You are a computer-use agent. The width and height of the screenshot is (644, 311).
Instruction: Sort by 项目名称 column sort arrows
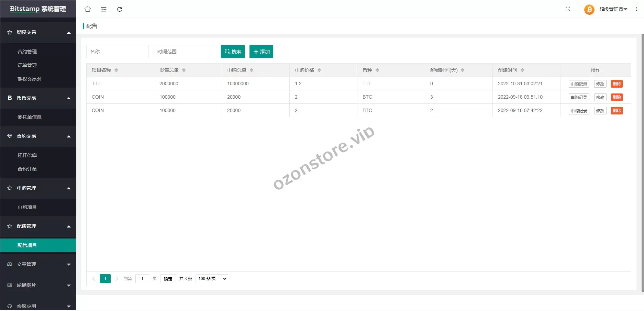(x=116, y=70)
